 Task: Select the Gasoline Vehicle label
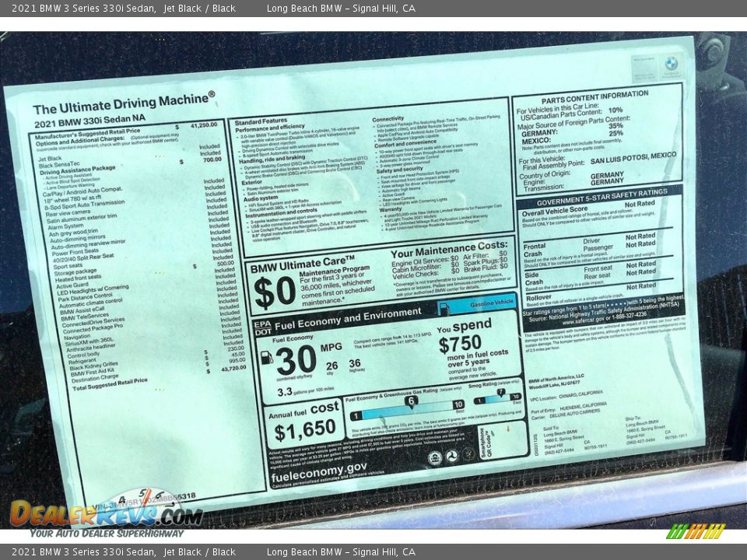click(x=491, y=303)
